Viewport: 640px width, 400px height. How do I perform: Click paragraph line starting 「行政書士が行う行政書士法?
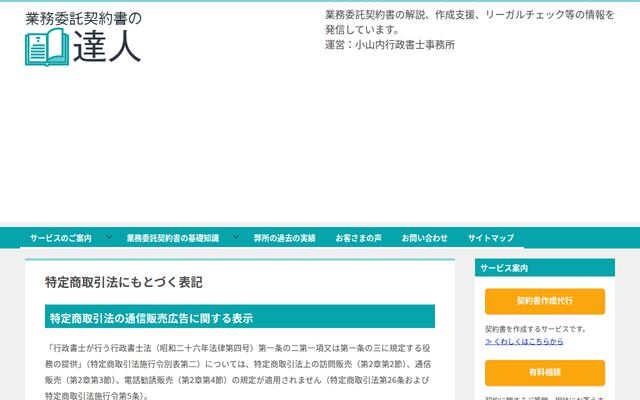coord(238,348)
